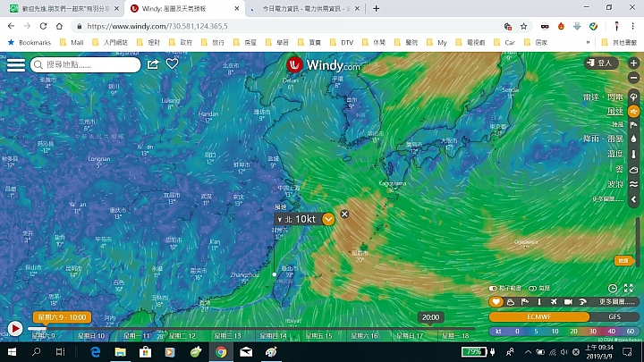Show the paragliding spots POI icon
Screen dimensions: 644x362
582,302
